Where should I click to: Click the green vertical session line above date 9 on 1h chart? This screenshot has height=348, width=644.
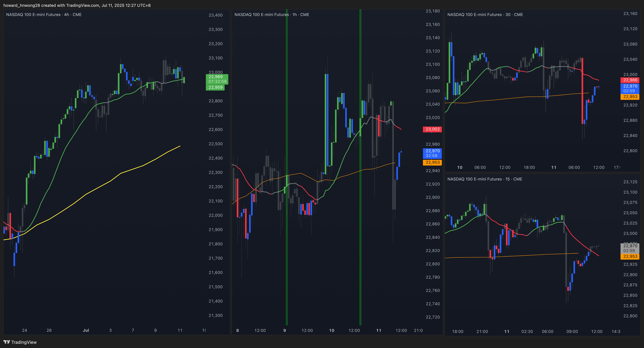pyautogui.click(x=287, y=167)
